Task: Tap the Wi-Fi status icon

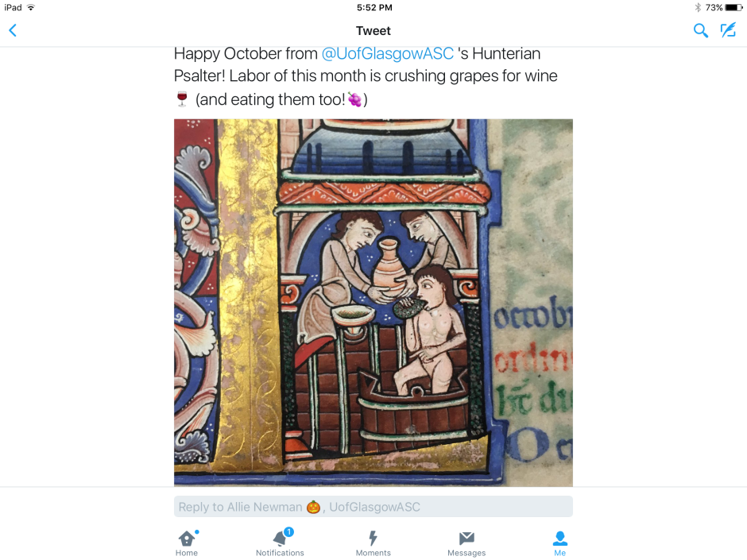Action: (31, 7)
